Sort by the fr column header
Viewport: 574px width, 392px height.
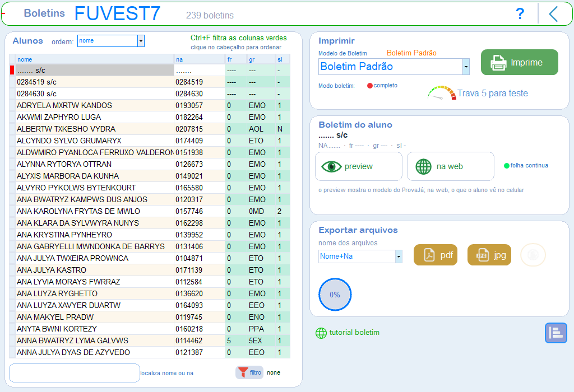pos(236,59)
